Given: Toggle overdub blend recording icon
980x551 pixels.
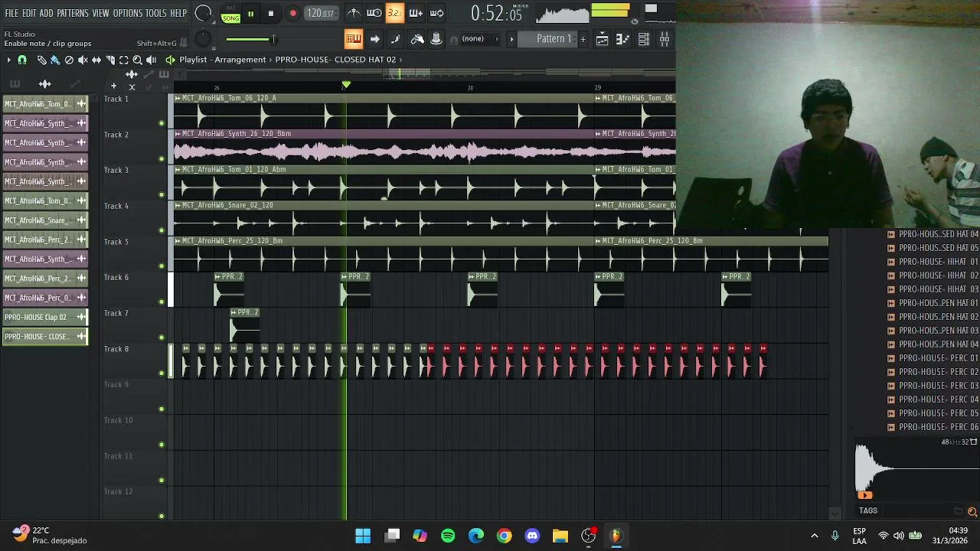Looking at the screenshot, I should point(415,13).
